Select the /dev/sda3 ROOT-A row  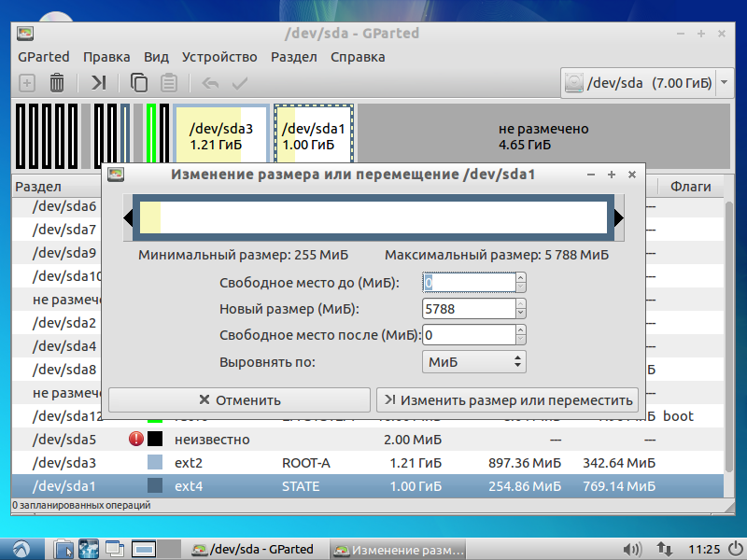(x=368, y=462)
